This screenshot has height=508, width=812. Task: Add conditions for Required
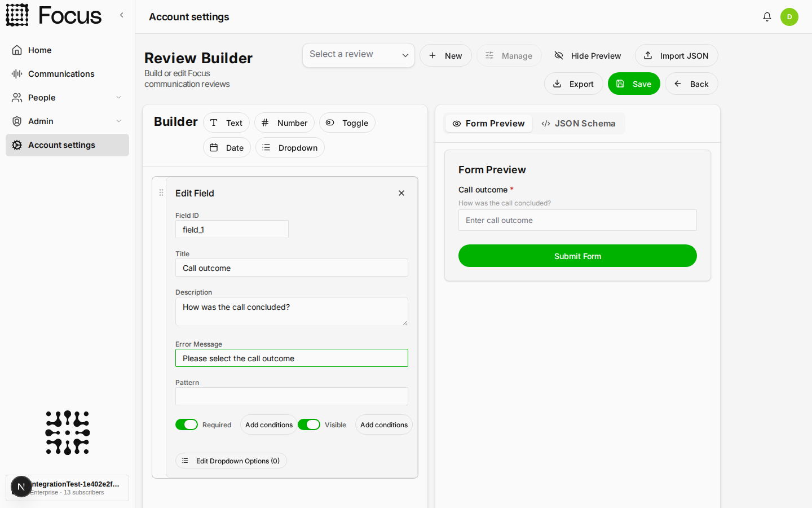269,424
